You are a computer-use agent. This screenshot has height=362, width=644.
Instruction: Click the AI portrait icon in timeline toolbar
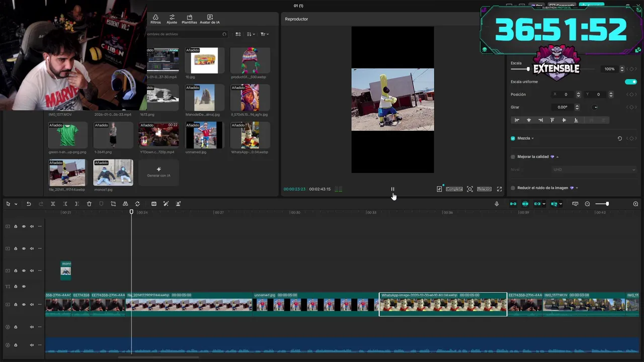click(178, 204)
